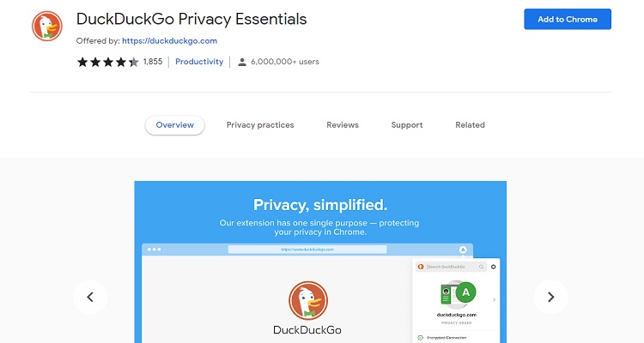Screen dimensions: 644x343
Task: Click the 1,855 ratings count
Action: click(x=153, y=62)
